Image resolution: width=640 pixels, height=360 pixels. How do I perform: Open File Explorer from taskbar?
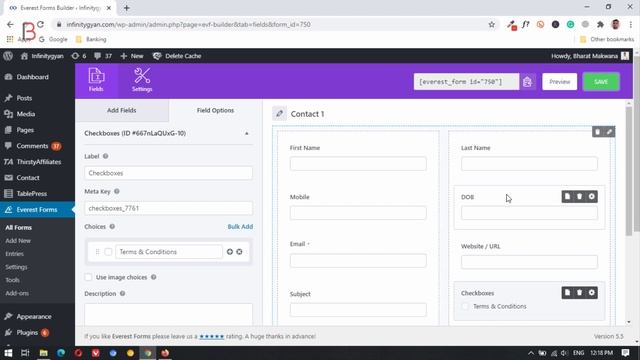click(x=43, y=353)
